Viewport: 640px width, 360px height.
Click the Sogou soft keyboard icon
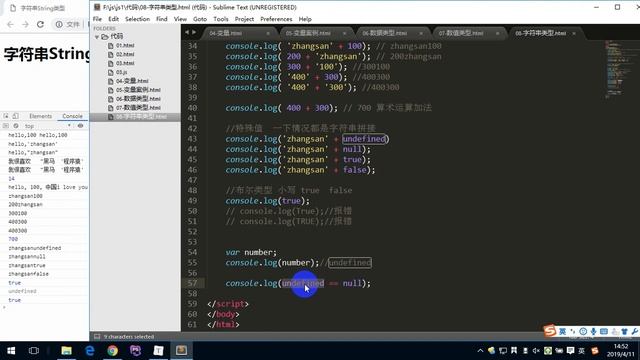point(604,331)
